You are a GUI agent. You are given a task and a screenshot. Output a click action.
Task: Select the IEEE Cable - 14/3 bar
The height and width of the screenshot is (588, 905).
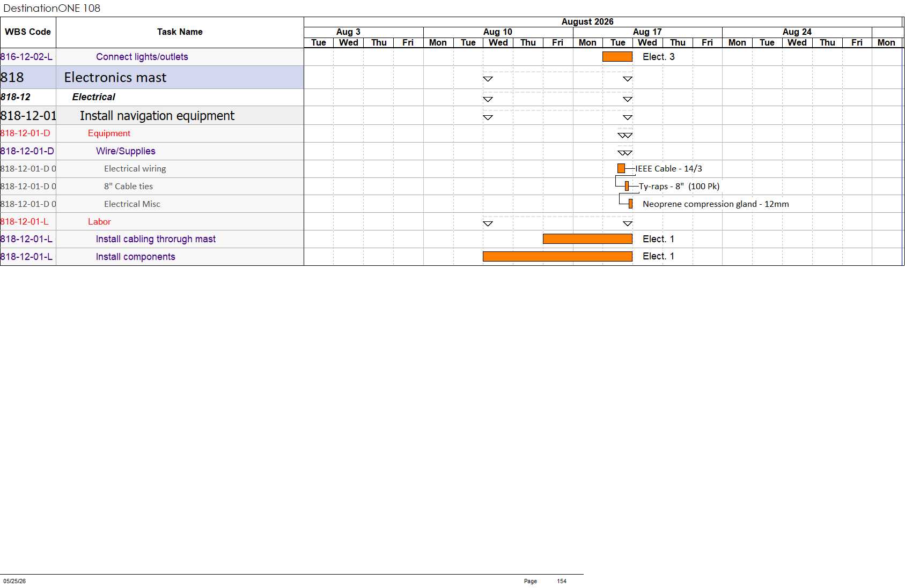(x=621, y=168)
